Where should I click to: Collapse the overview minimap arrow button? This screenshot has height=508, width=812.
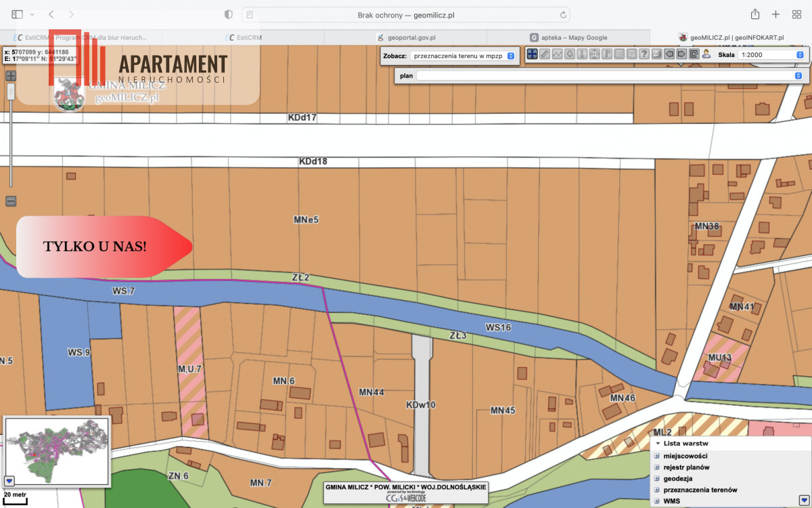pyautogui.click(x=9, y=481)
